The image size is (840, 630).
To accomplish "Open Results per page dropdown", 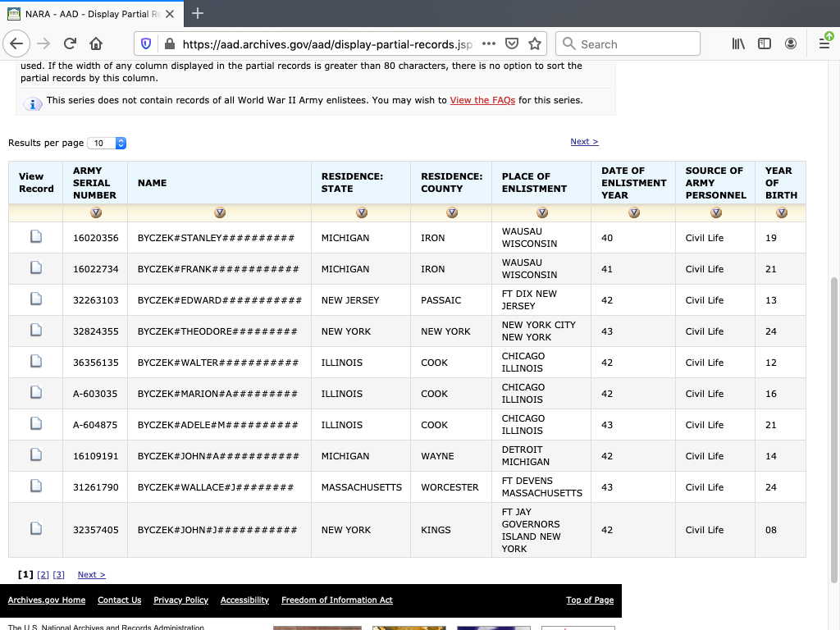I will [x=107, y=143].
